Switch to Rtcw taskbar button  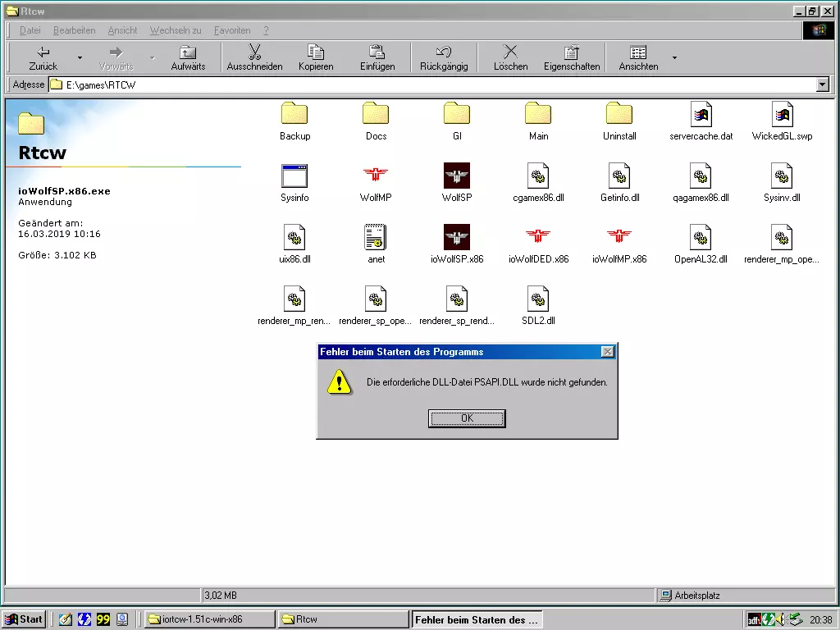[x=344, y=619]
